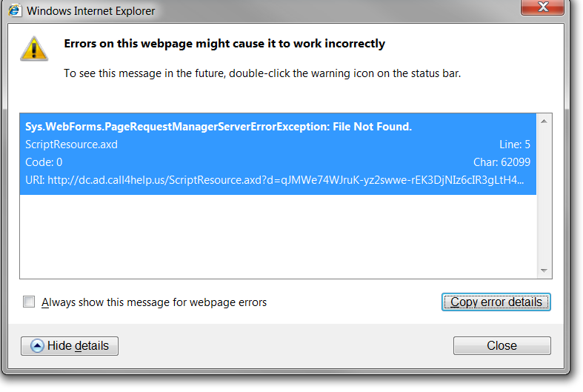583x392 pixels.
Task: Click the 'Windows Internet Explorer' title bar text
Action: pyautogui.click(x=90, y=11)
